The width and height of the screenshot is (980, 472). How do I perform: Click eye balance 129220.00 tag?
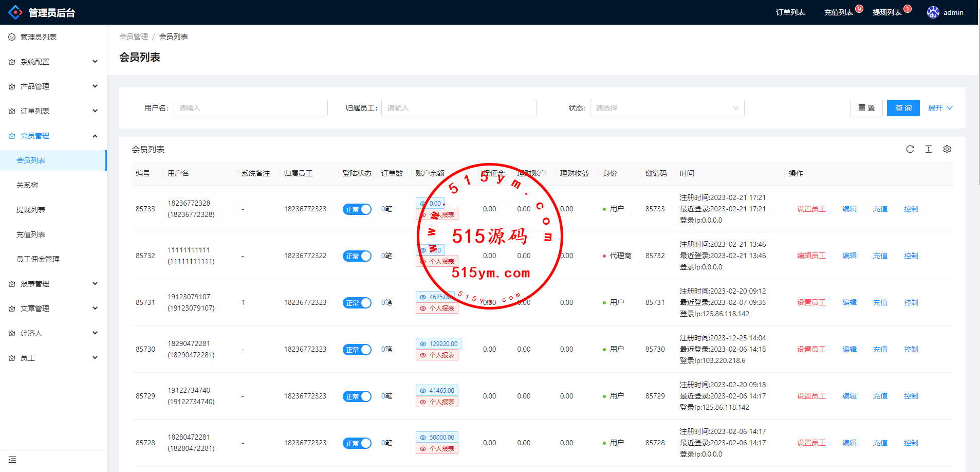[438, 343]
